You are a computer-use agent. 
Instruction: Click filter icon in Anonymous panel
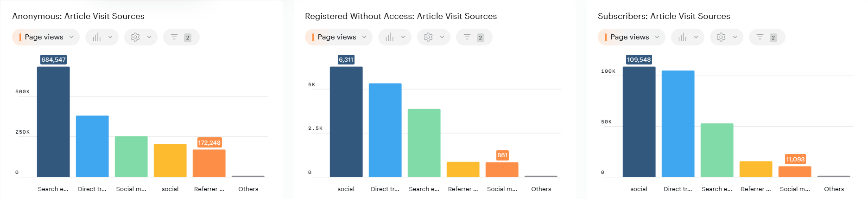pyautogui.click(x=174, y=37)
